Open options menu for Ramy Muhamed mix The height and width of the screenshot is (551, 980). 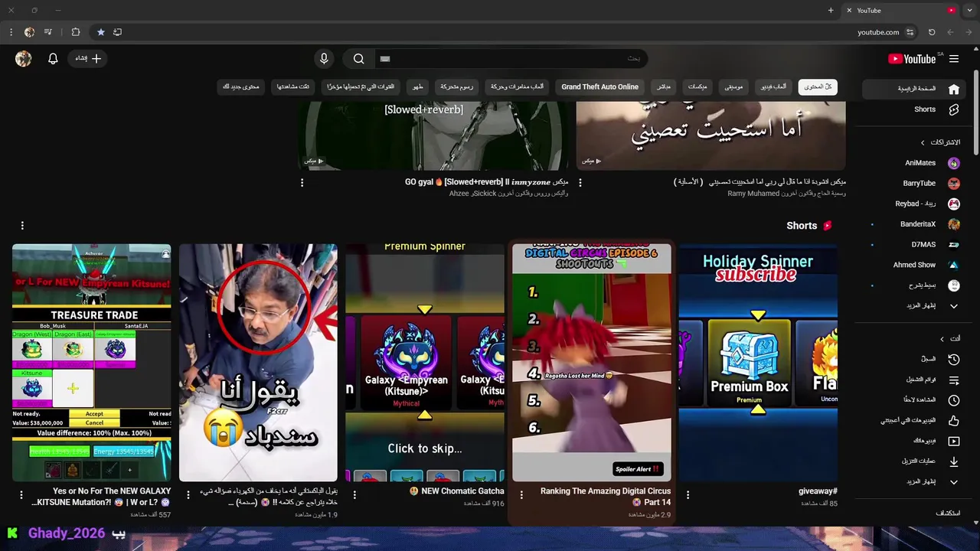click(580, 183)
